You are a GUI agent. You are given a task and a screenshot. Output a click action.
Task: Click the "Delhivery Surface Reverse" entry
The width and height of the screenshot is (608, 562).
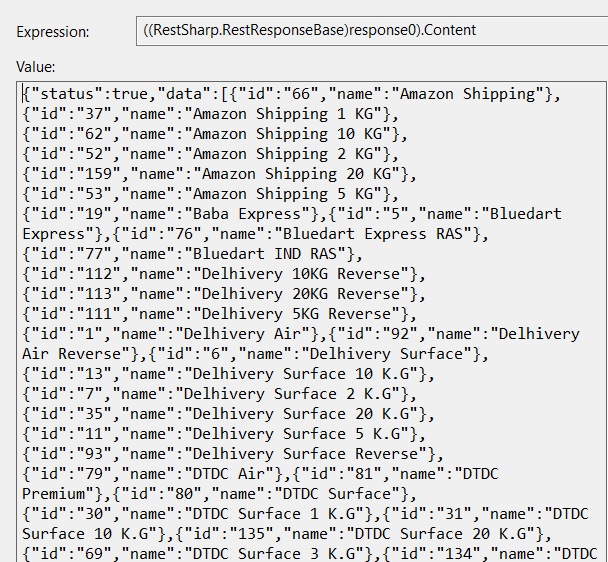(x=233, y=454)
